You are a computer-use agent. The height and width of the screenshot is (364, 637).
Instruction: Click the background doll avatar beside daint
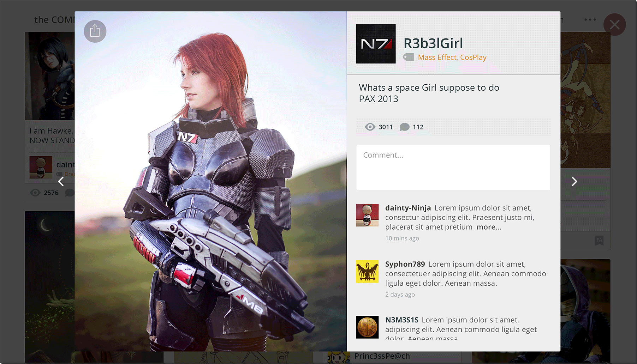(41, 167)
